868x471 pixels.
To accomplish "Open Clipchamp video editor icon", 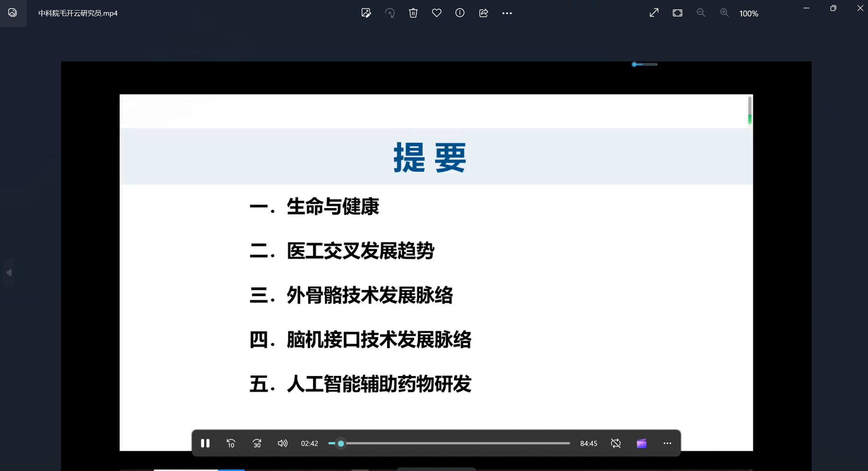I will [642, 443].
